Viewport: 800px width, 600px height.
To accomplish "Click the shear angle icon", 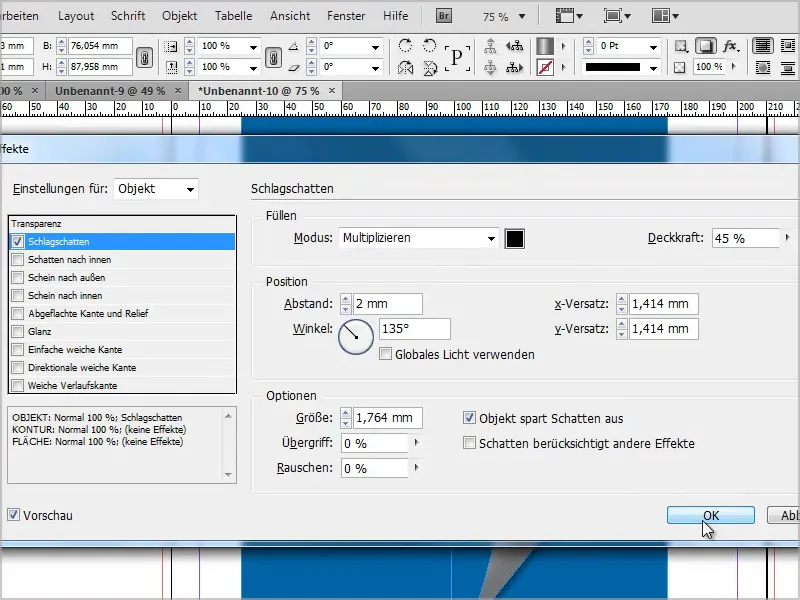I will pos(293,67).
